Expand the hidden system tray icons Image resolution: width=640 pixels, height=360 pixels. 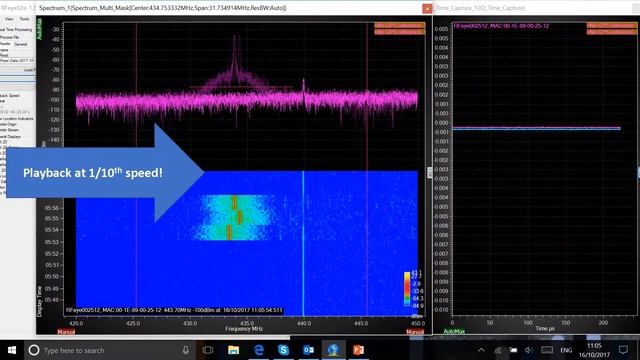click(482, 350)
